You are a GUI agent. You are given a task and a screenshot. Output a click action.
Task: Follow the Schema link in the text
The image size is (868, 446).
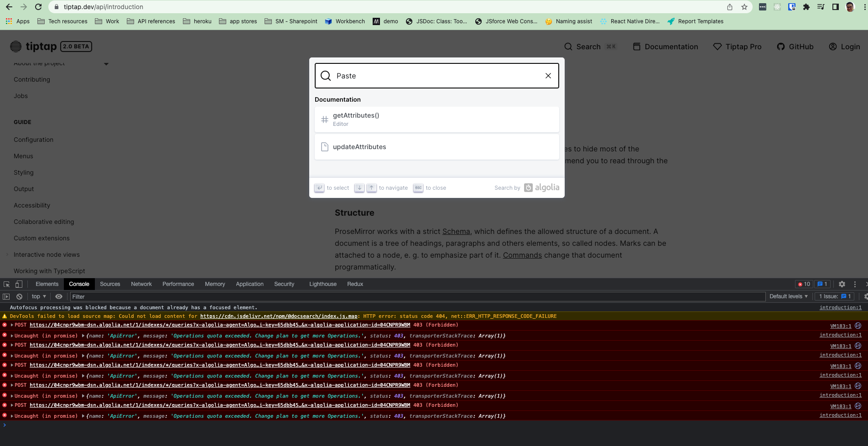456,231
